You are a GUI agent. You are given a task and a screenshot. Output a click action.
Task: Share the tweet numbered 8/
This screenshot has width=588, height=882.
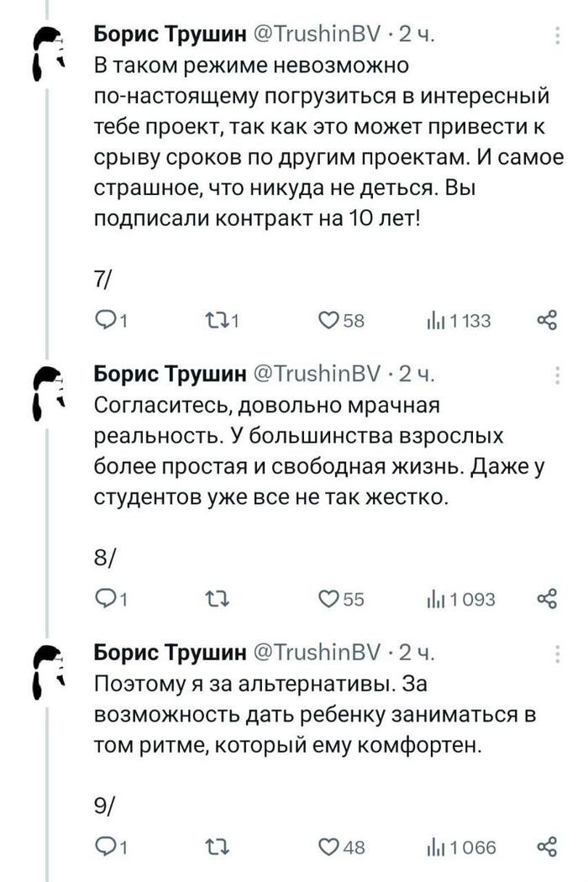[x=547, y=598]
